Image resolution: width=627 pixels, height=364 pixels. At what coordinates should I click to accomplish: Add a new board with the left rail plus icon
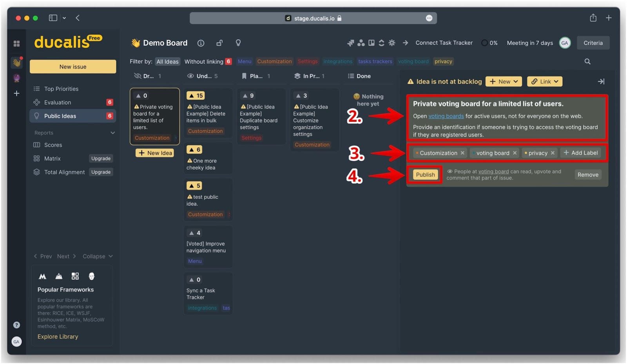(x=16, y=93)
